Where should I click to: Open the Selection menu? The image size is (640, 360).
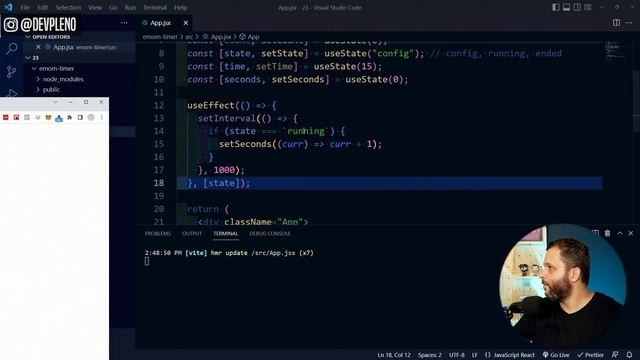68,7
